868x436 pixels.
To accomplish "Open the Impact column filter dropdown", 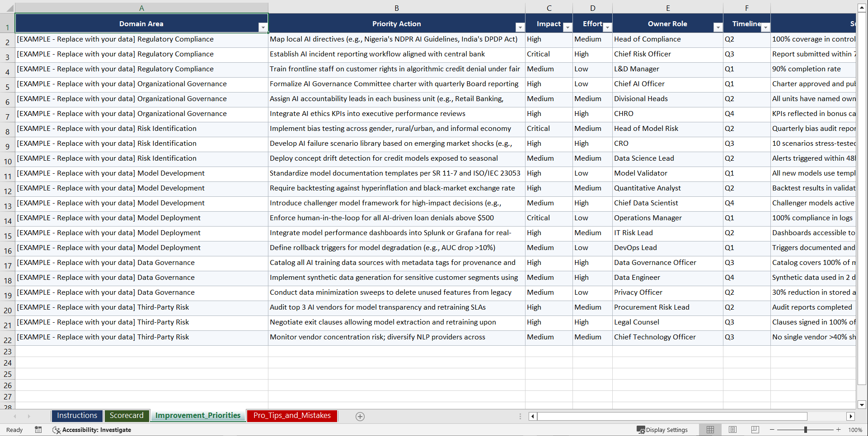I will point(567,27).
